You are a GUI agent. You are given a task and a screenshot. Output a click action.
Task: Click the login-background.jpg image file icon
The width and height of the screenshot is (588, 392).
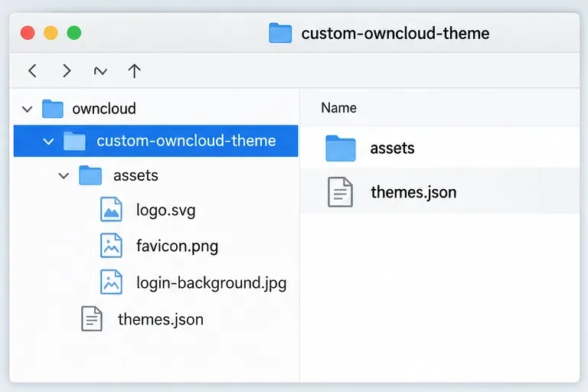click(x=111, y=282)
